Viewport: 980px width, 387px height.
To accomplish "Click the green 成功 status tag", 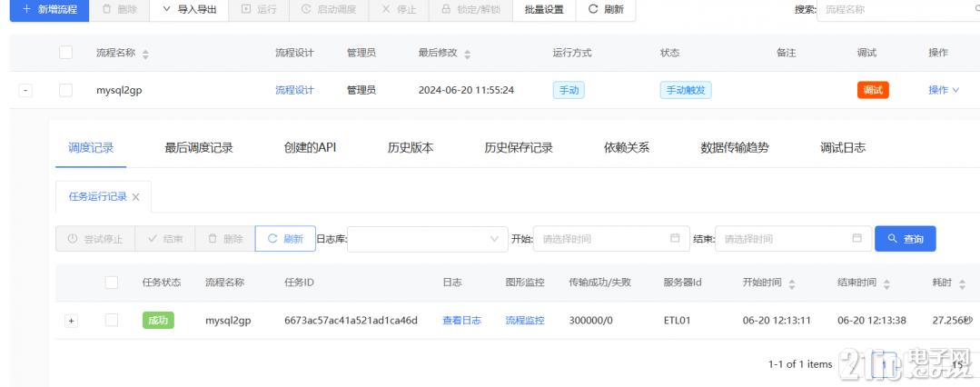I will point(158,320).
